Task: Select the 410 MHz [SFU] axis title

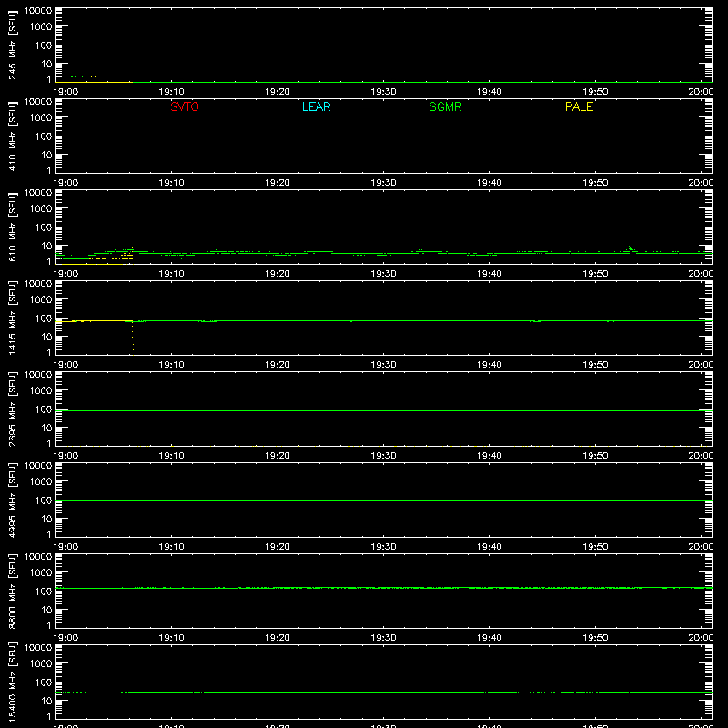Action: (12, 136)
